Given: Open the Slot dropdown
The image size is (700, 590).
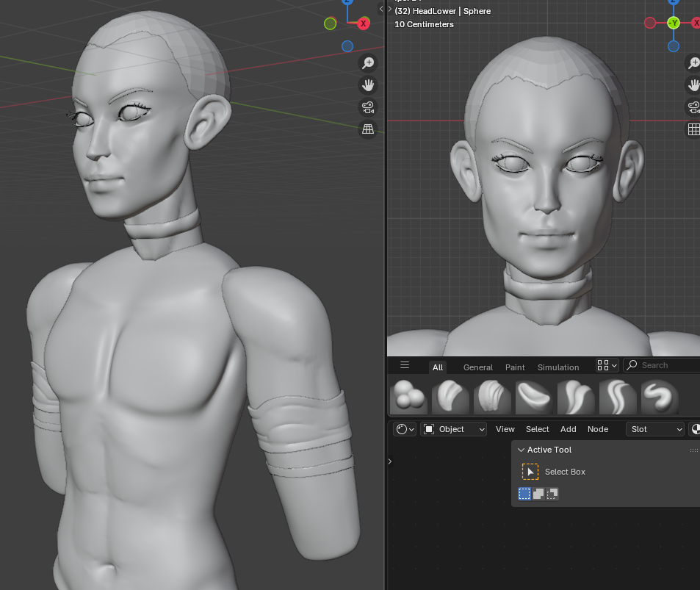Looking at the screenshot, I should tap(655, 429).
